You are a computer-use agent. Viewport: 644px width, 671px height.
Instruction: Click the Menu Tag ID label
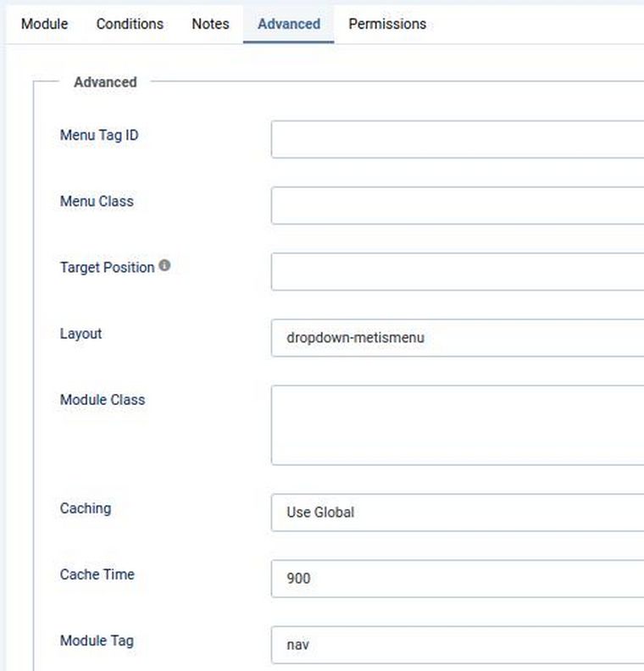point(99,136)
